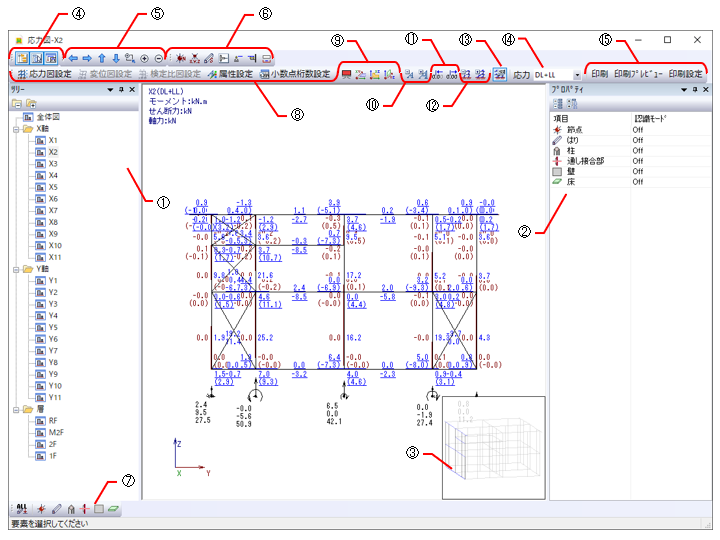Toggle the wall filter square in bottom toolbar
720x540 pixels.
point(100,509)
